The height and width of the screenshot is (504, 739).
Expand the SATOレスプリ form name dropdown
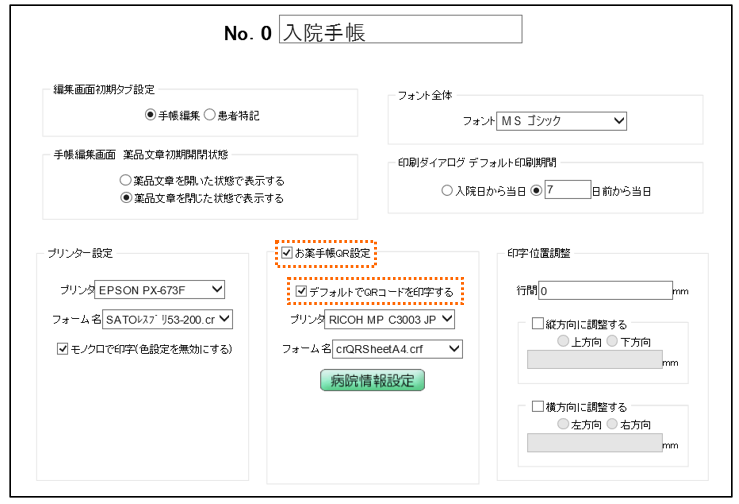[x=168, y=319]
